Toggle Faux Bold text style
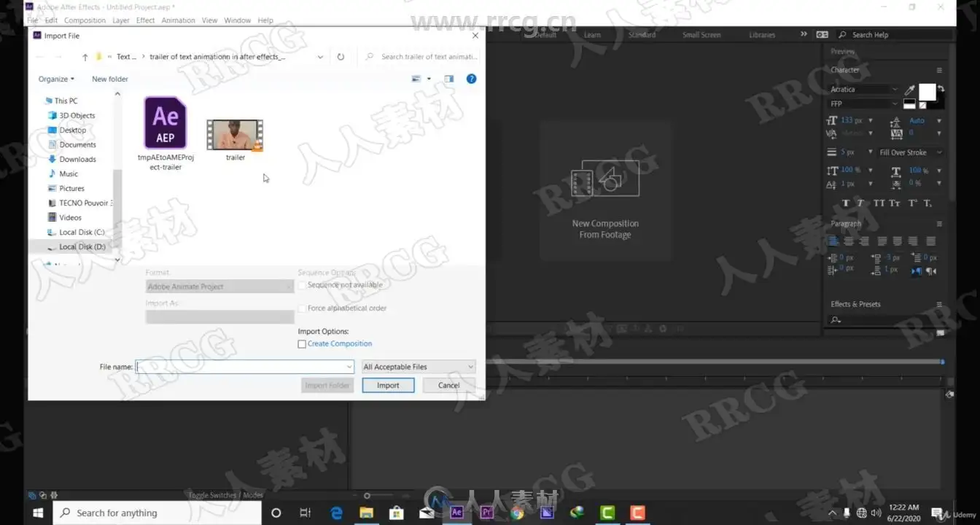Viewport: 980px width, 525px height. click(x=846, y=203)
